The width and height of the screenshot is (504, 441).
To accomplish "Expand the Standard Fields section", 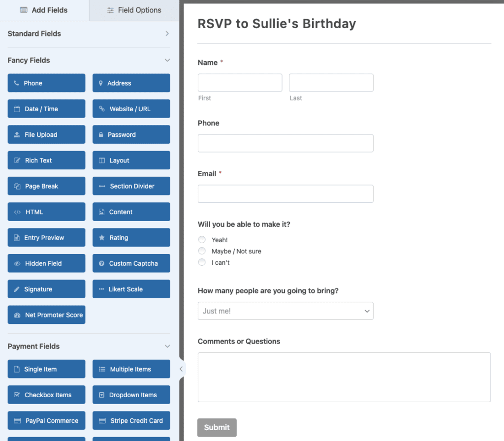I will pos(89,33).
